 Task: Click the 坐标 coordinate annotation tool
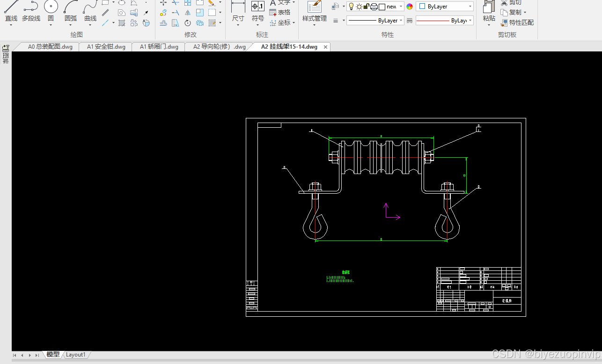coord(280,22)
